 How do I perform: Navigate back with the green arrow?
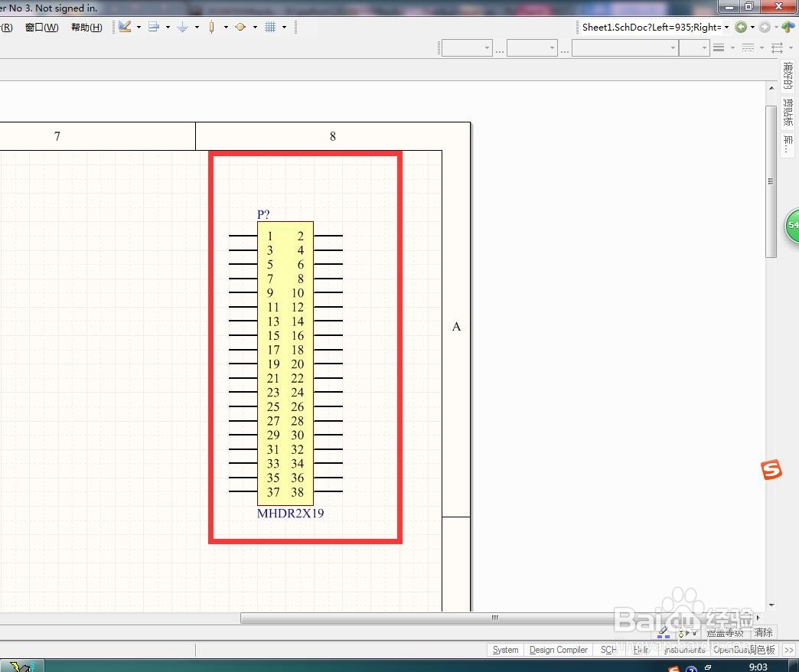[741, 27]
